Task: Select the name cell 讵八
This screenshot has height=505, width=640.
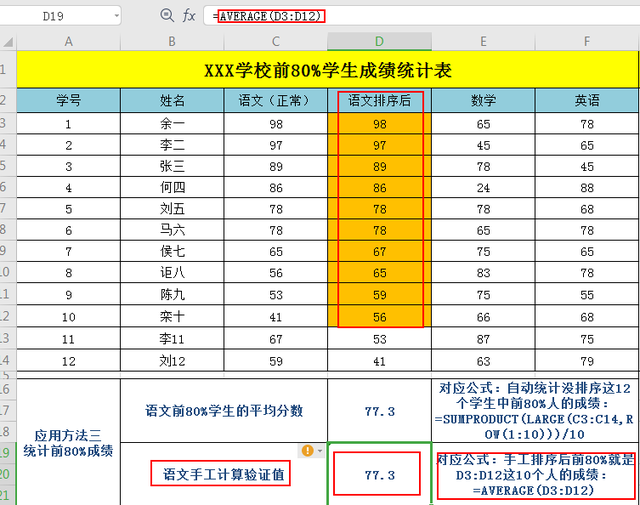Action: coord(172,272)
